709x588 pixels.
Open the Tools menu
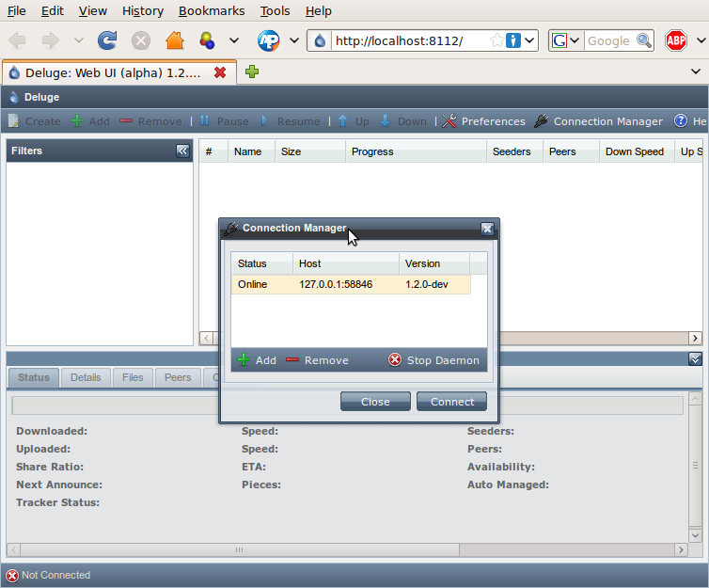coord(275,10)
